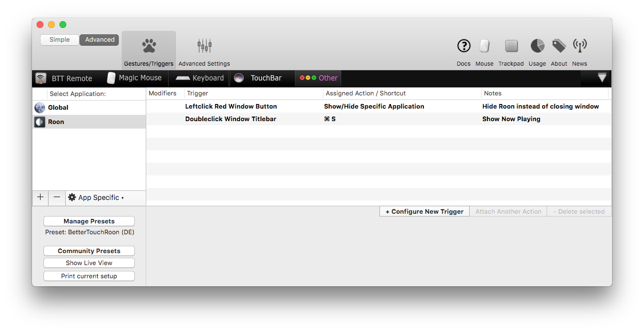The width and height of the screenshot is (644, 332).
Task: Click the ⌘ S shortcut cell
Action: coord(330,119)
